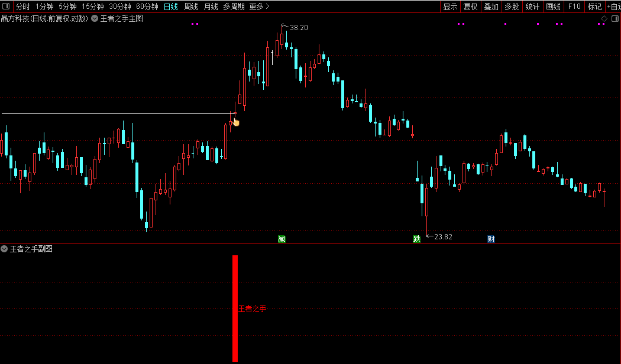Select the tall red signal bar in sub-chart
Screen dimensions: 621x364
point(235,308)
